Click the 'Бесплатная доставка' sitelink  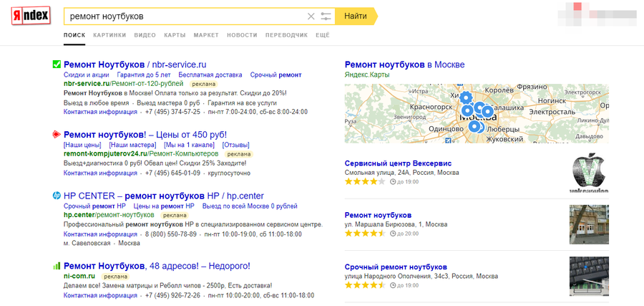point(210,75)
